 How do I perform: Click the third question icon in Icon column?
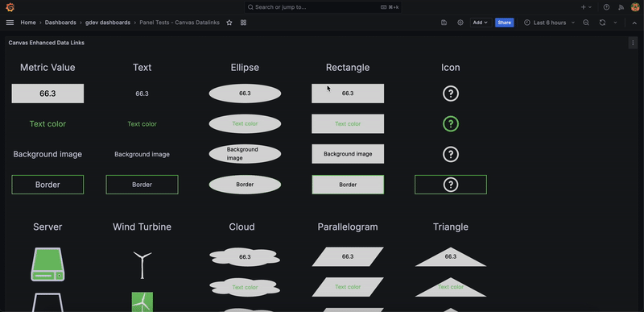[451, 154]
